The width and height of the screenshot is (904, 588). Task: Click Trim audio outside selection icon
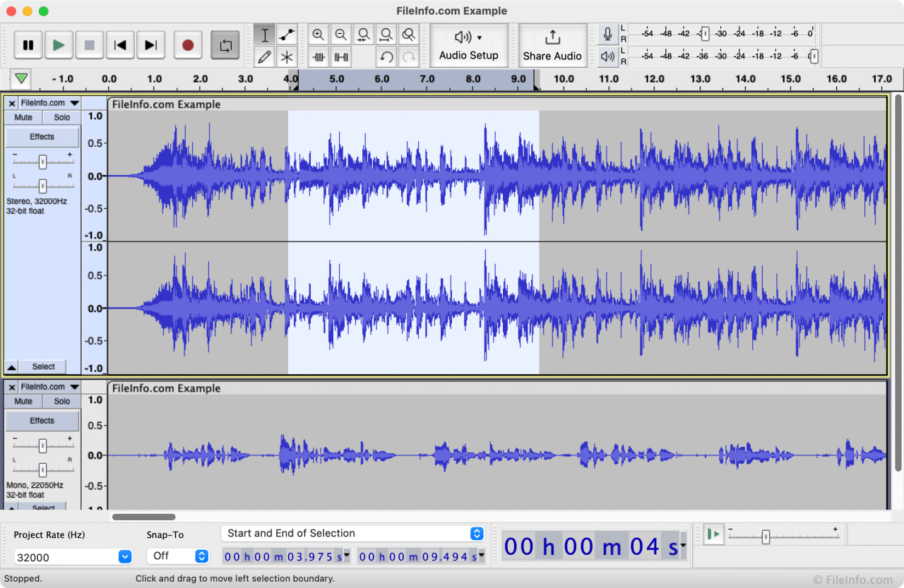319,57
